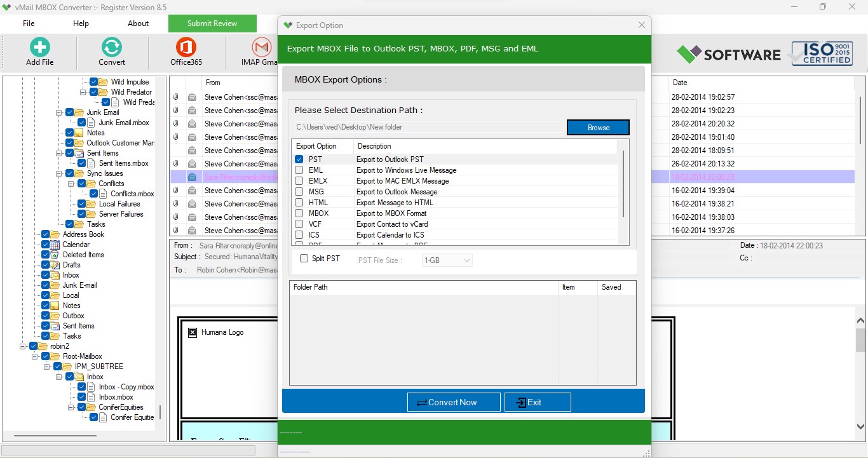The height and width of the screenshot is (458, 868).
Task: Collapse the IPM_SUBTREE tree node
Action: (x=46, y=367)
